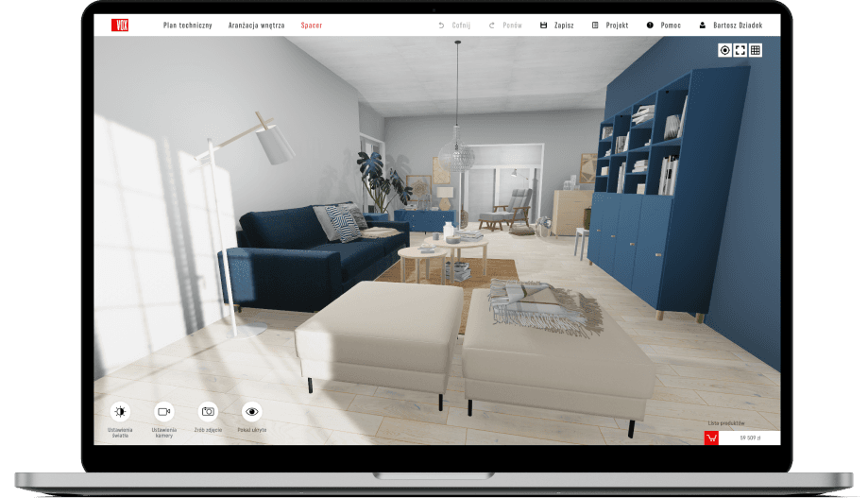Switch to Plan techniczny tab

(x=188, y=26)
